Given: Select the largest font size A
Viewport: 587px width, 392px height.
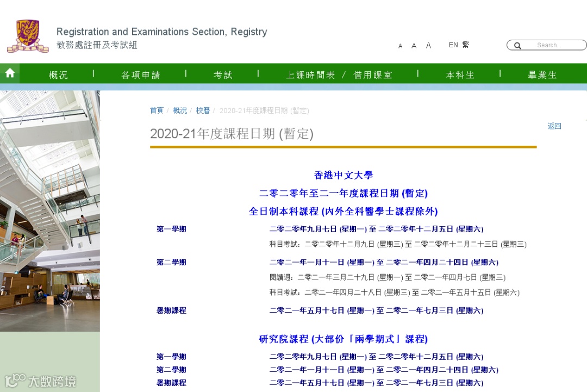Looking at the screenshot, I should coord(428,45).
